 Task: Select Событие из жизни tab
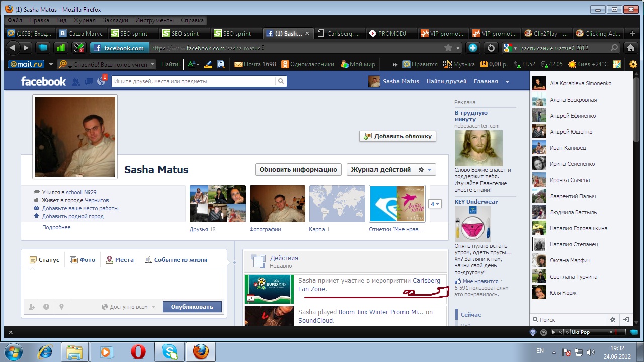(x=176, y=260)
